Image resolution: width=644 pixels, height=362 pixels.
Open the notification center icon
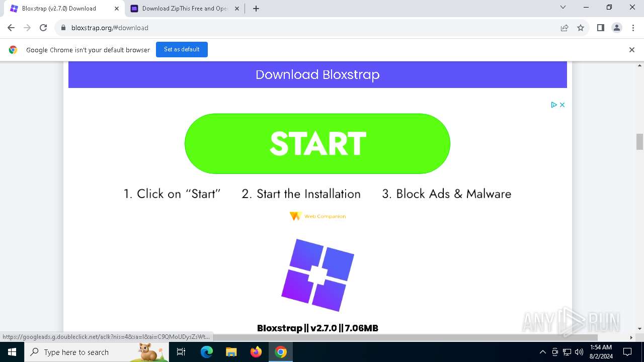point(627,352)
